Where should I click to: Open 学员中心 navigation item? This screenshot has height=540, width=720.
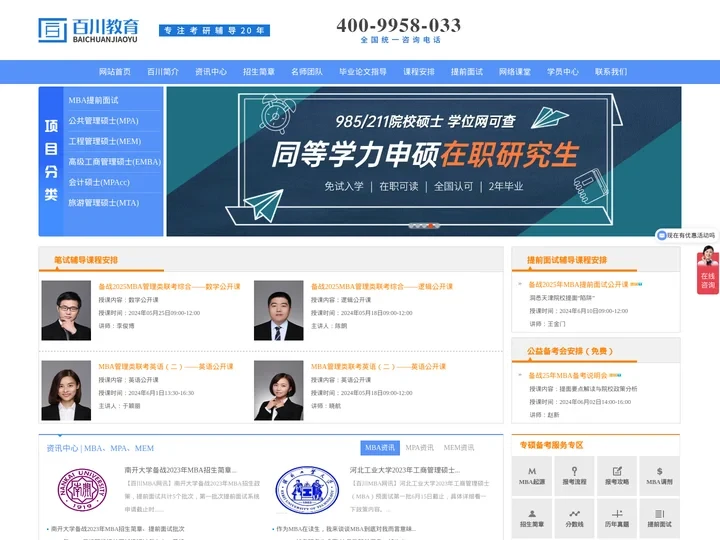point(562,72)
